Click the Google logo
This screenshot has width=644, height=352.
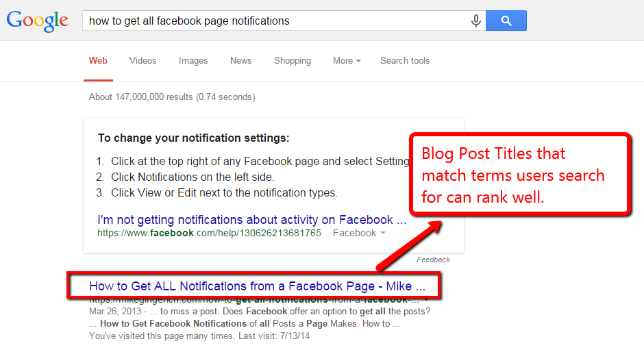coord(38,21)
